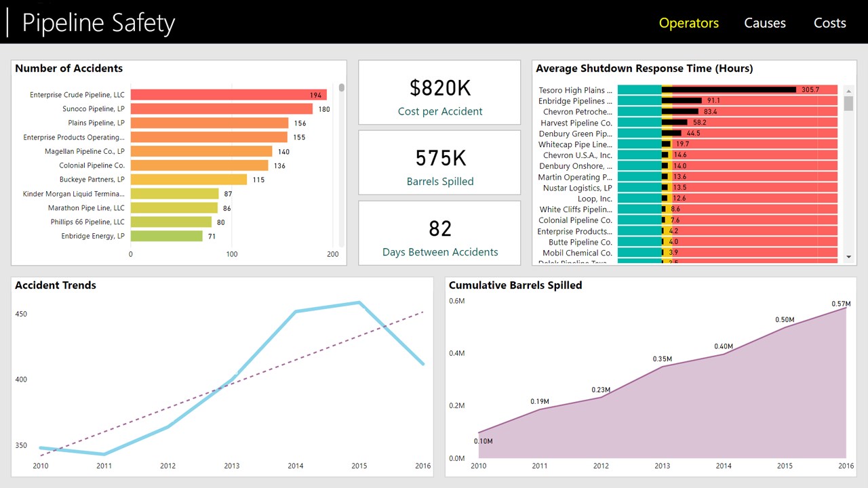Viewport: 868px width, 488px height.
Task: Select the Plains Pipeline, LP bar
Action: click(x=210, y=123)
